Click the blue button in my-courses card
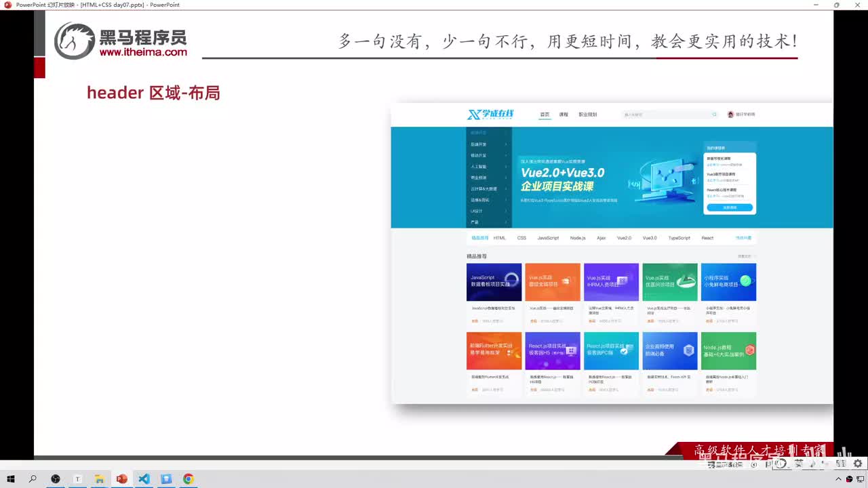This screenshot has width=868, height=488. point(730,207)
